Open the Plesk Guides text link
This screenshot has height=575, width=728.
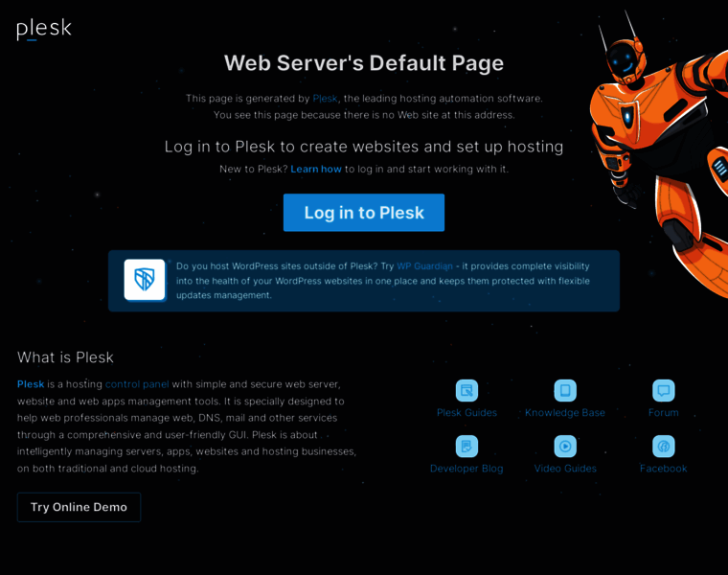466,413
